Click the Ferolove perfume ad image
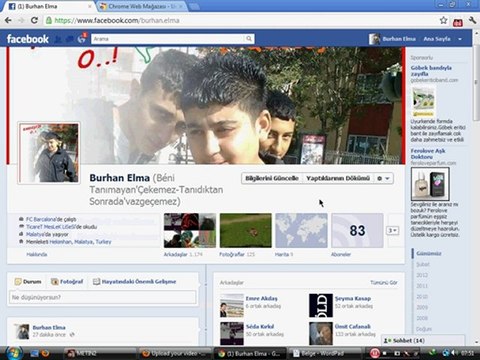 click(430, 184)
